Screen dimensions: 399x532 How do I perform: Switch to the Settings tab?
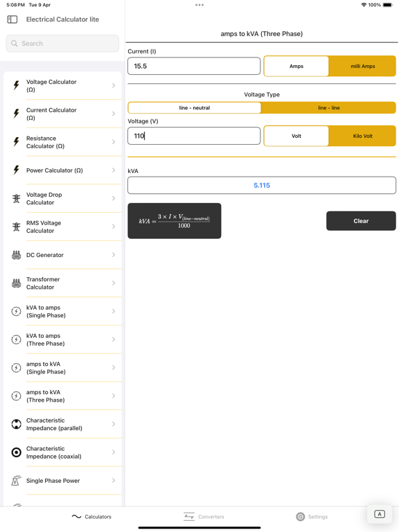point(312,517)
